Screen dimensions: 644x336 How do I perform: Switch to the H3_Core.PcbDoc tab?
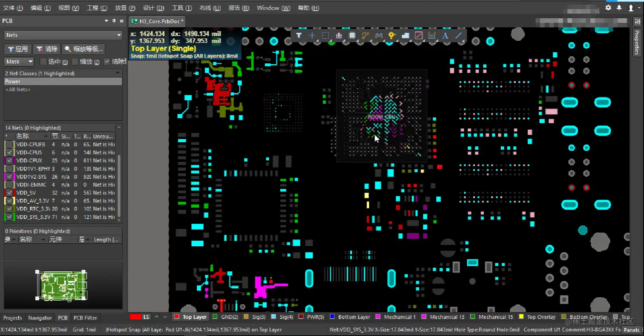158,21
